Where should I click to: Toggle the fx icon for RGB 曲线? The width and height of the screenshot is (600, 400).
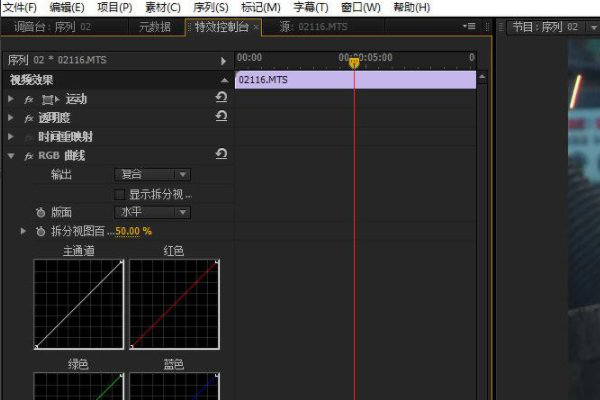[29, 156]
